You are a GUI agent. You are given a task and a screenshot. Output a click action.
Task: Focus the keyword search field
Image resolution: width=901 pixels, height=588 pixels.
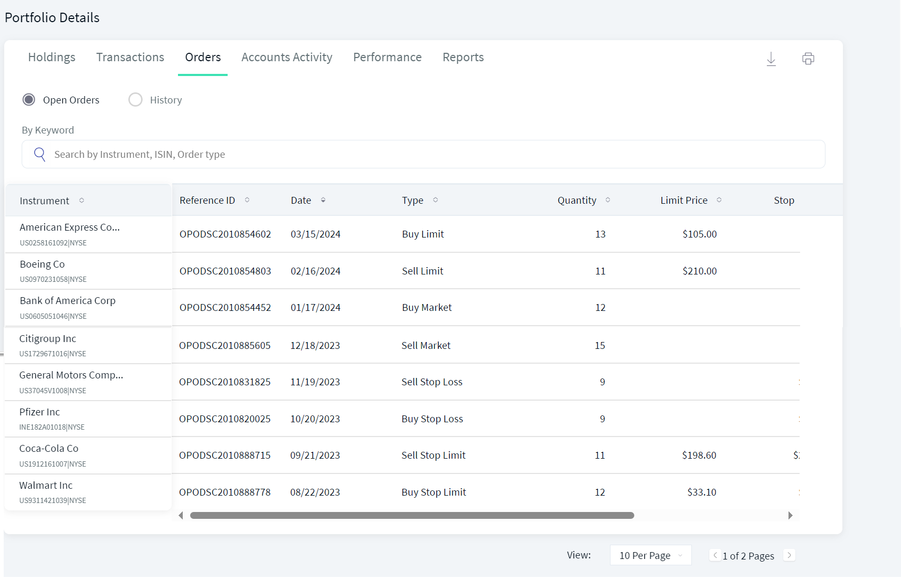(x=424, y=154)
